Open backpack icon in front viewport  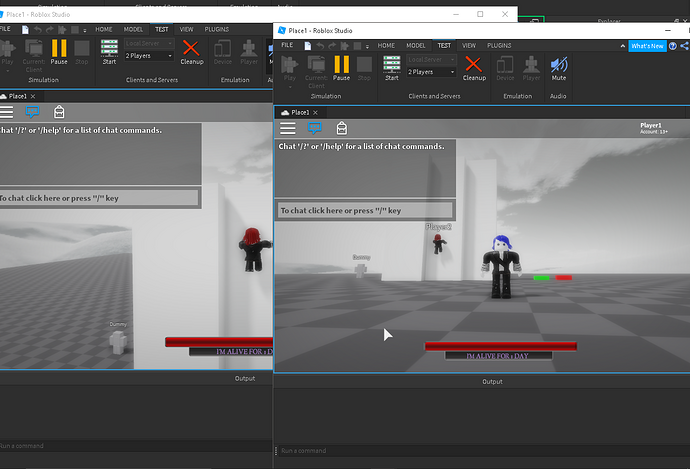pyautogui.click(x=341, y=128)
